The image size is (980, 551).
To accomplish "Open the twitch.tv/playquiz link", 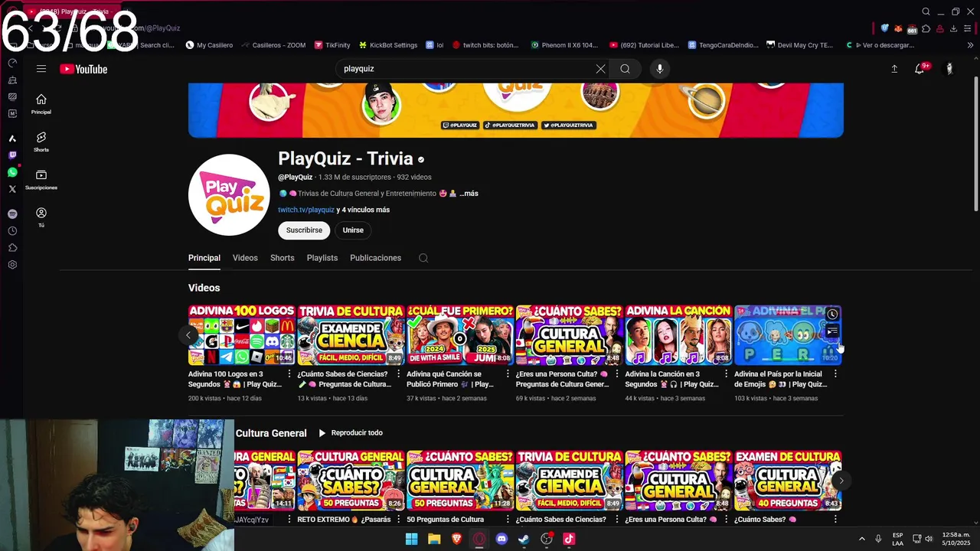I will 306,210.
